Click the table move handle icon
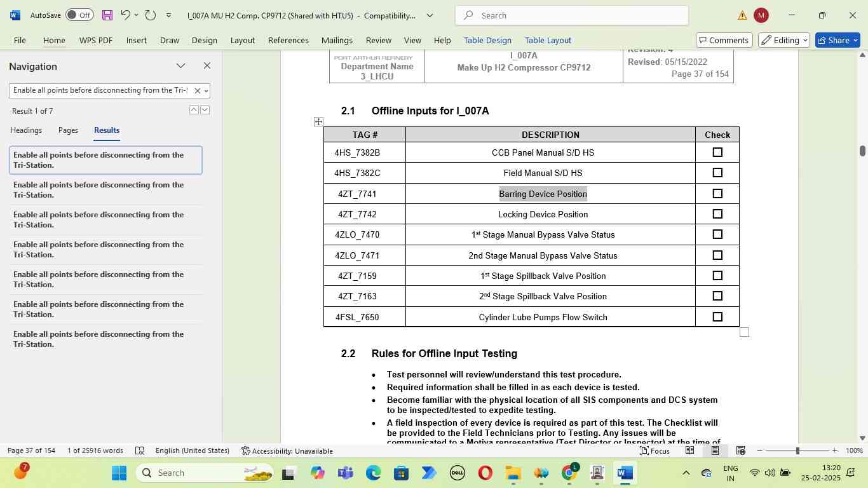Viewport: 868px width, 488px height. [x=318, y=121]
